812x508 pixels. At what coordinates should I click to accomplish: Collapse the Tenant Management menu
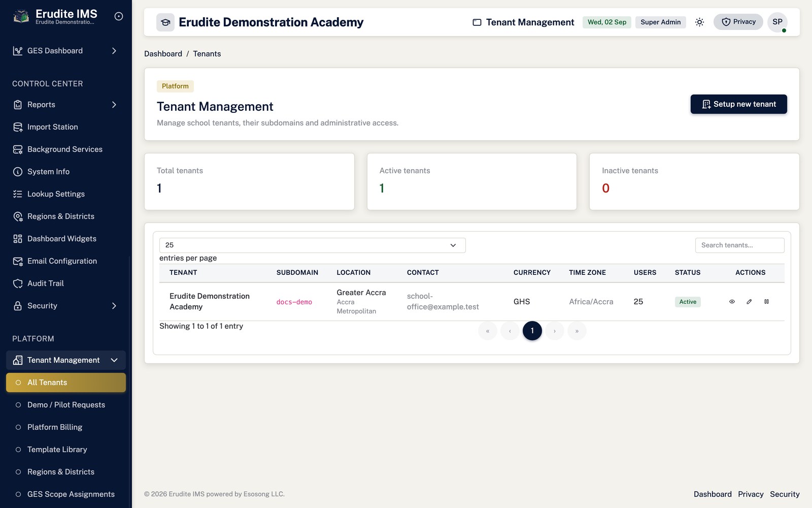pos(66,360)
